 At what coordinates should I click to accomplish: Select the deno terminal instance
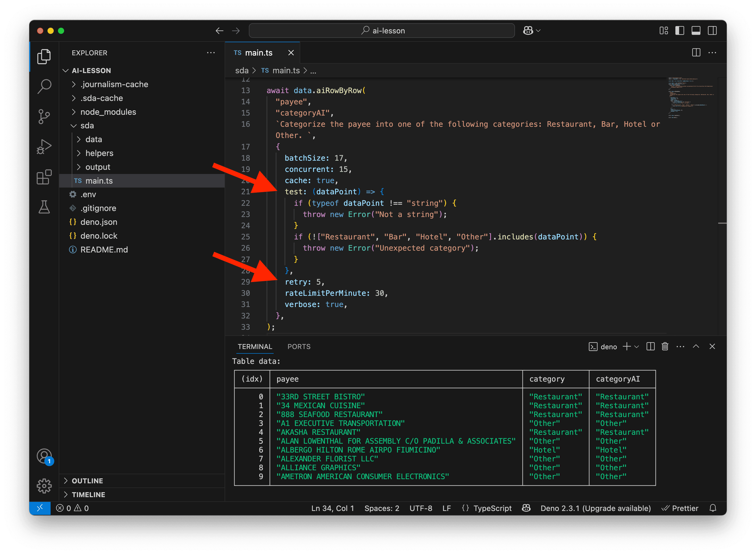point(603,346)
